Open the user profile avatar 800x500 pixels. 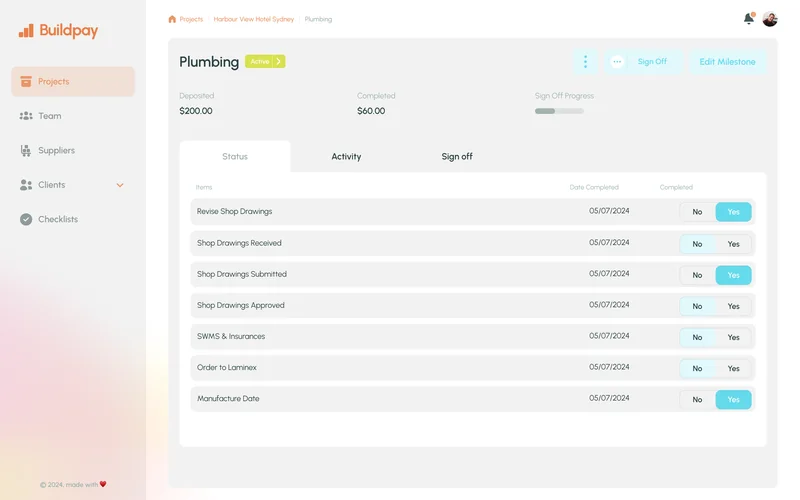point(770,19)
